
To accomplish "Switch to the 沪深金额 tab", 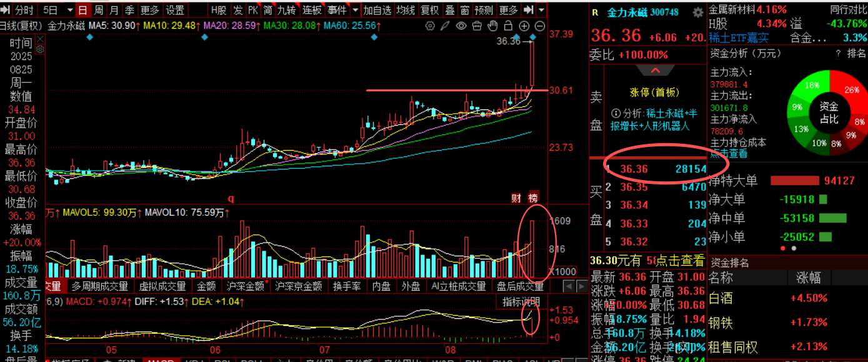I will tap(245, 286).
